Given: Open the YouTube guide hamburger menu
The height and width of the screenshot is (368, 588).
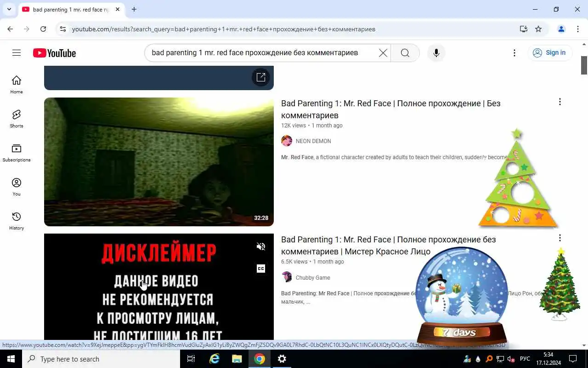Looking at the screenshot, I should (x=17, y=53).
